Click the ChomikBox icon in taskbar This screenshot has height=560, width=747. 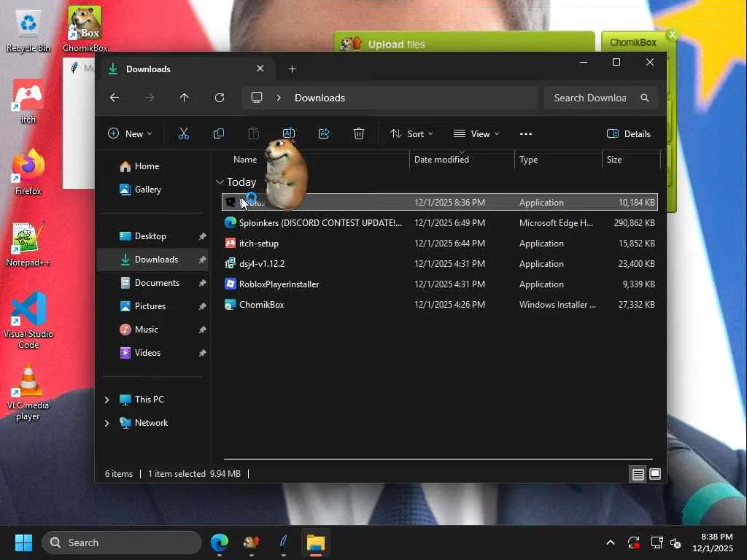pos(252,542)
